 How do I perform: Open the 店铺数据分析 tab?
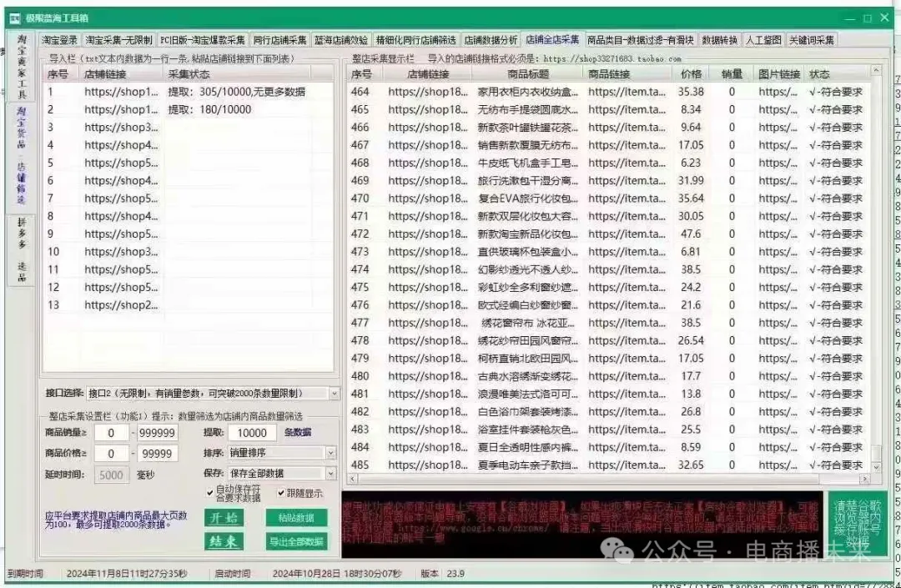pyautogui.click(x=491, y=40)
